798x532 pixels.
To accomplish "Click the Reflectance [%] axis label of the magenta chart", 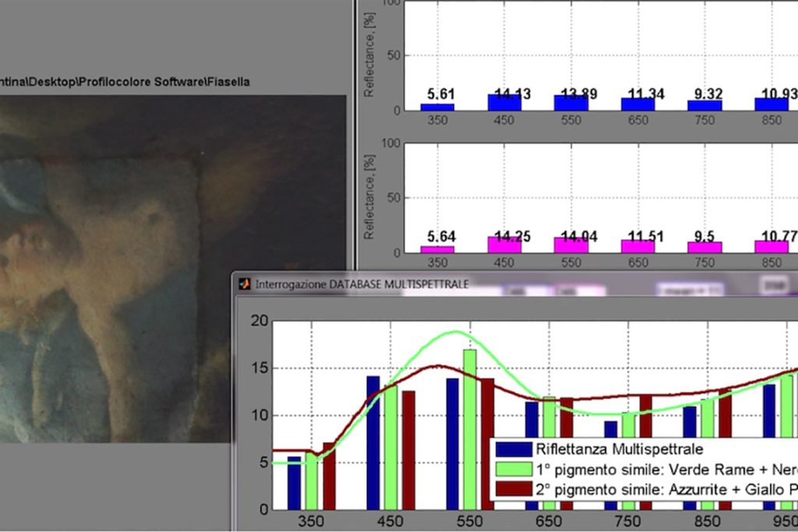I will (369, 197).
